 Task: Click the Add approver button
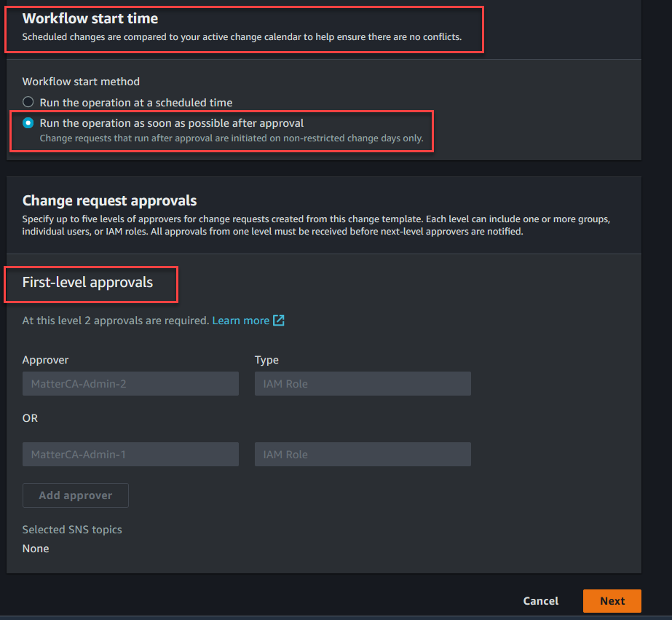(75, 495)
